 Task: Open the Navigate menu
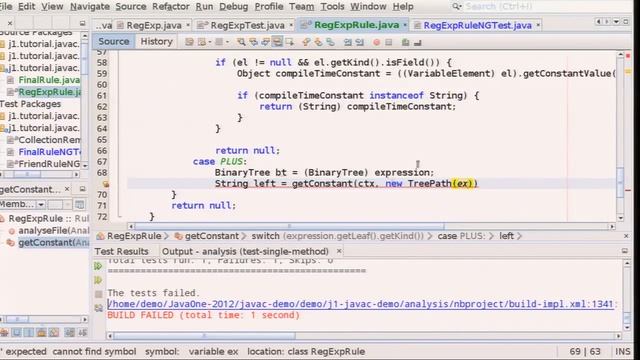click(90, 7)
